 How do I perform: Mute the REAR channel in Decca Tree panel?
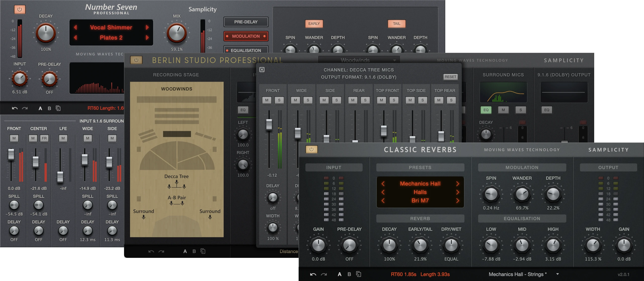[x=353, y=100]
